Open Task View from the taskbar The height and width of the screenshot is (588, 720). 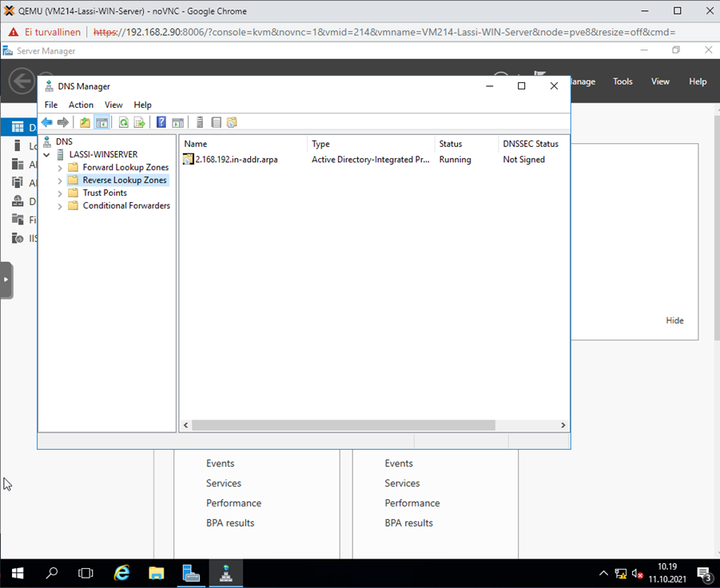pos(86,573)
